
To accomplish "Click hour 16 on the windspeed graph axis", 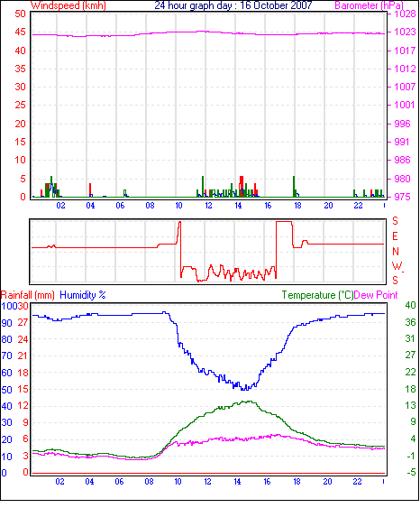I will coord(268,206).
